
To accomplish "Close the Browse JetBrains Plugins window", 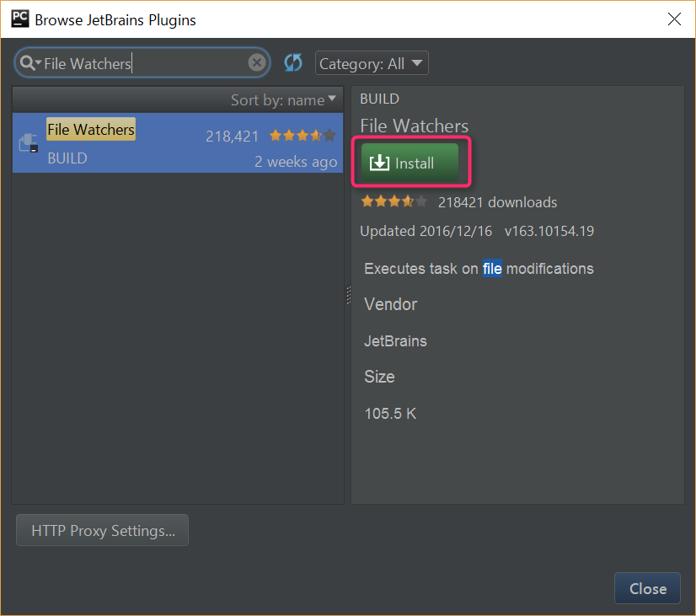I will (x=674, y=19).
